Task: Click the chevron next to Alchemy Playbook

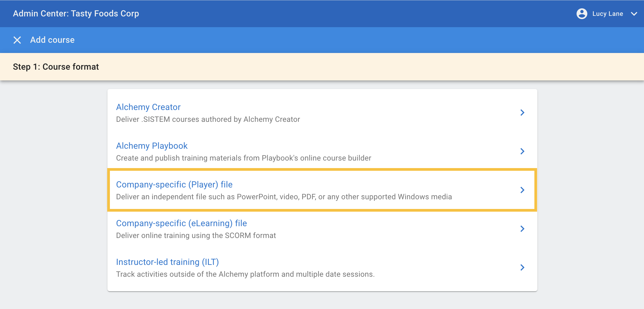Action: click(522, 151)
